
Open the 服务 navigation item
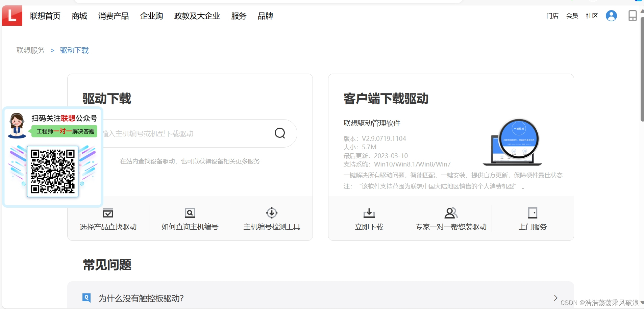tap(239, 16)
